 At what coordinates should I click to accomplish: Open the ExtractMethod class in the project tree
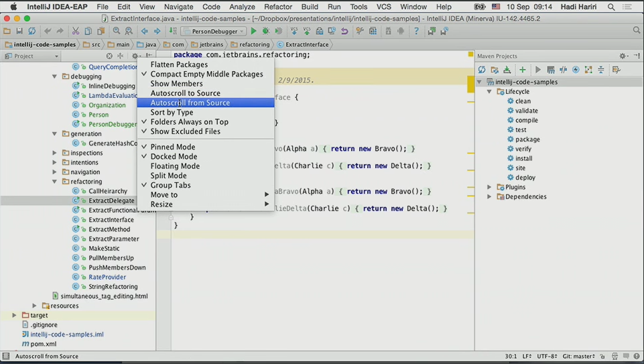coord(109,229)
